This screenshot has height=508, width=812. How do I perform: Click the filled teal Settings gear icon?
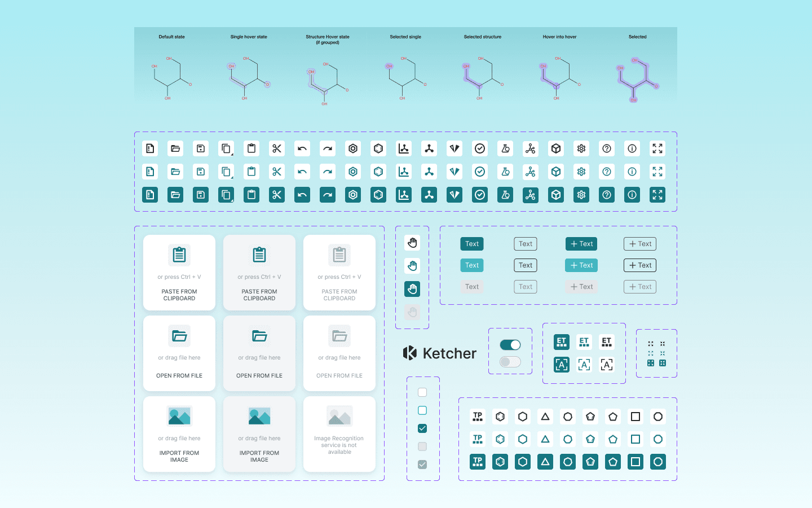pyautogui.click(x=581, y=195)
